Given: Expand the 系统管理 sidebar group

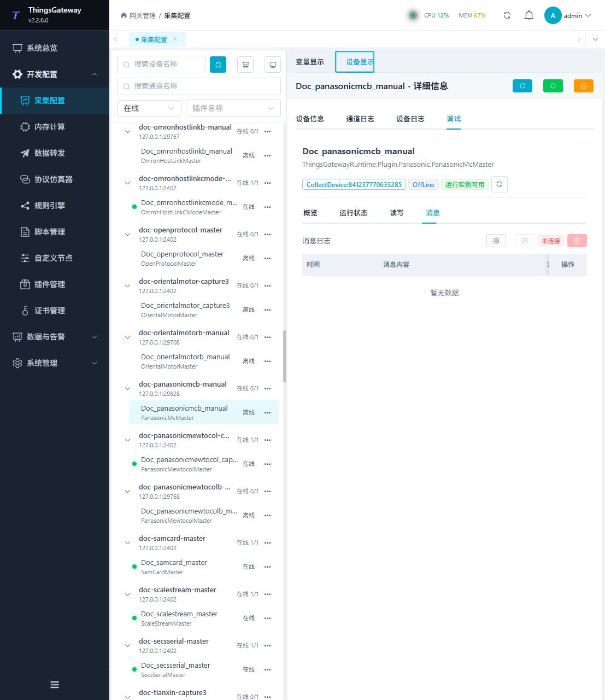Looking at the screenshot, I should point(55,363).
